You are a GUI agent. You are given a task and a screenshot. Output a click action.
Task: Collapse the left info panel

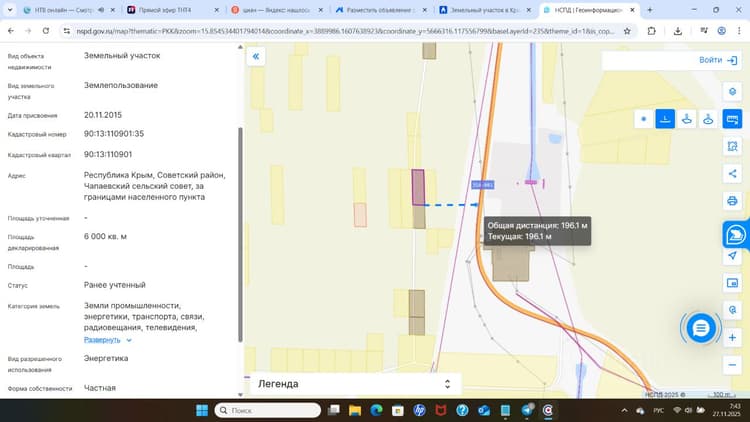[256, 56]
